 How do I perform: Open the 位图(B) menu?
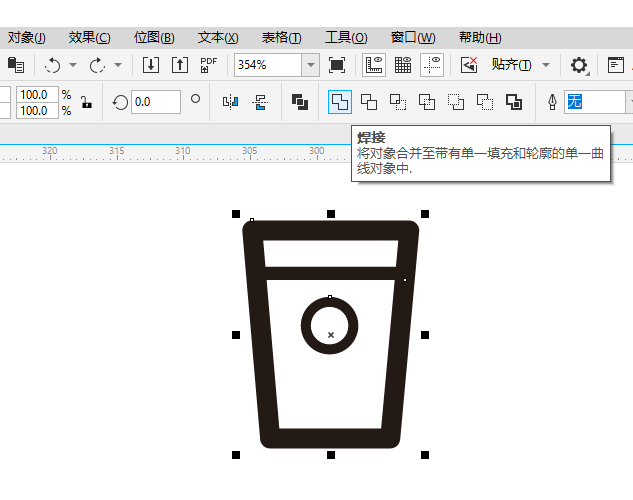(x=154, y=38)
